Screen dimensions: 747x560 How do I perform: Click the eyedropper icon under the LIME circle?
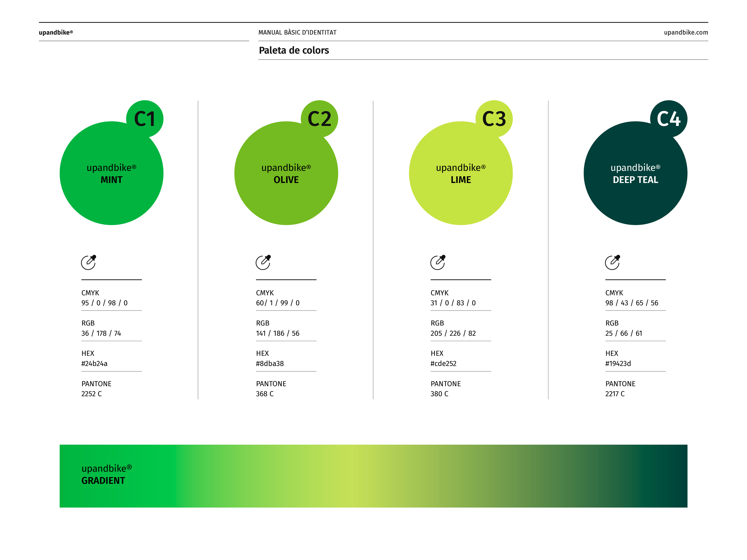[438, 262]
